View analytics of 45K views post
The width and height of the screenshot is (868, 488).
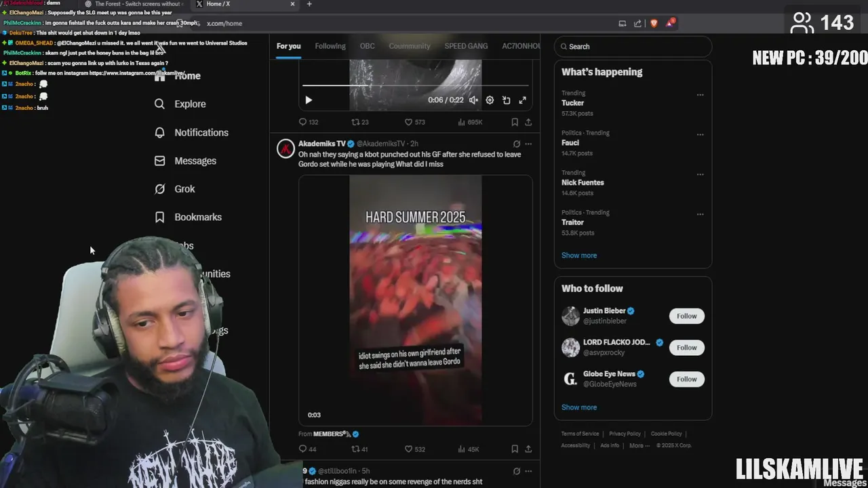tap(469, 449)
